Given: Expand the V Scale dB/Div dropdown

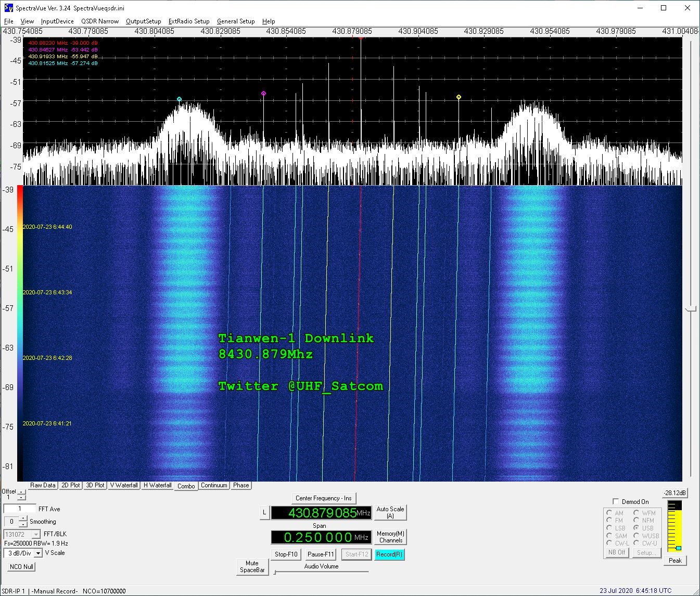Looking at the screenshot, I should coord(38,553).
